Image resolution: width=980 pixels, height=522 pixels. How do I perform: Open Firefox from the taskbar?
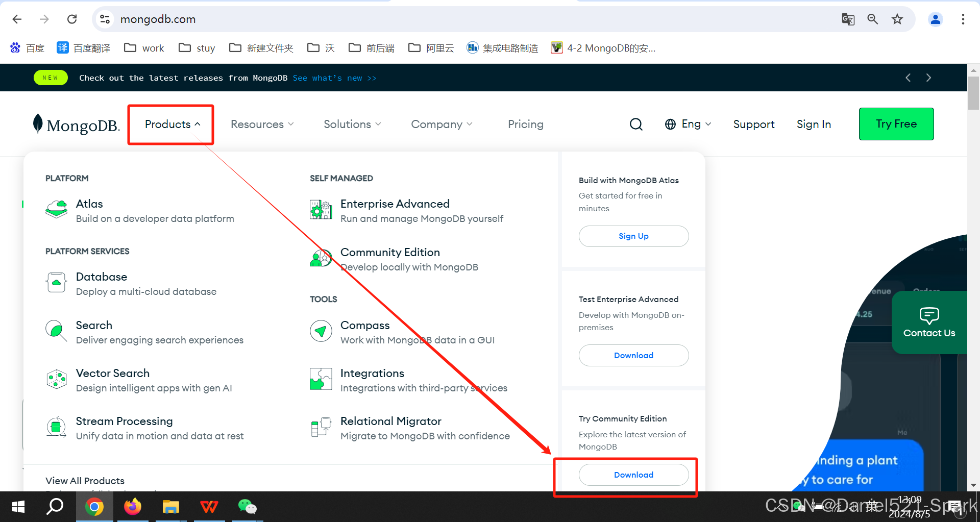[x=133, y=507]
